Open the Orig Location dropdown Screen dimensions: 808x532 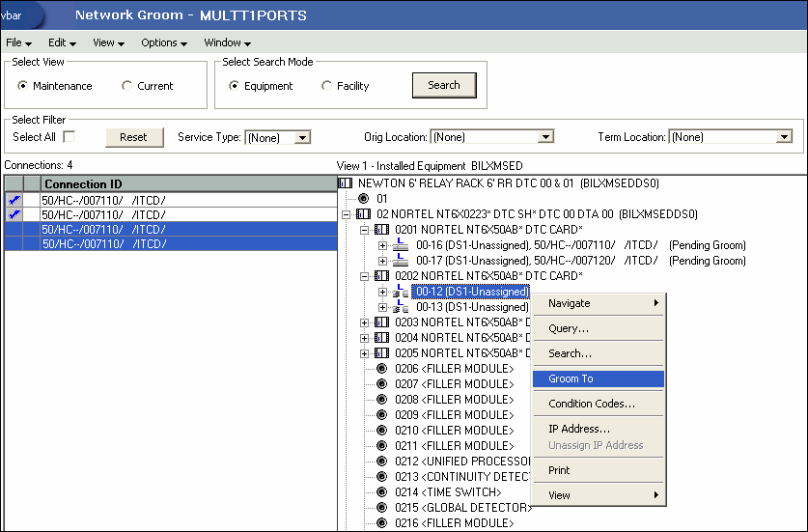(x=545, y=138)
